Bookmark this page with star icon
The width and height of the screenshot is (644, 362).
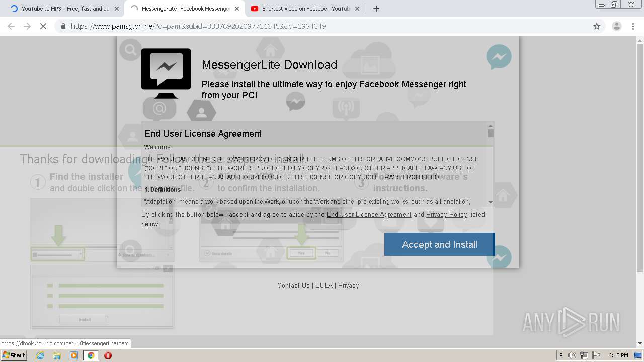coord(597,26)
